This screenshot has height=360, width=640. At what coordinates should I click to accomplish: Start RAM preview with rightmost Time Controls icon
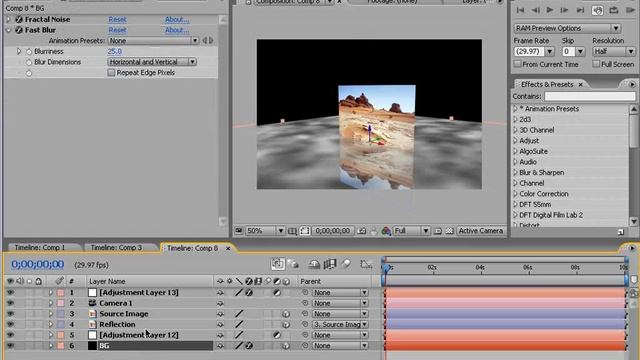630,10
